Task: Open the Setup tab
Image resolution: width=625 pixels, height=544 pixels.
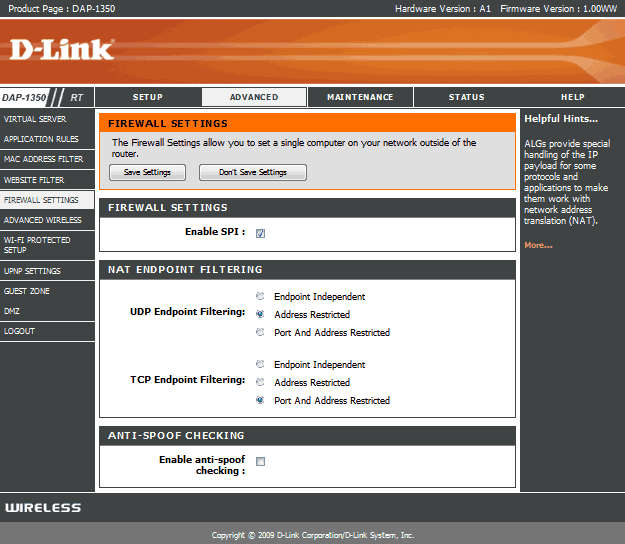Action: point(148,97)
